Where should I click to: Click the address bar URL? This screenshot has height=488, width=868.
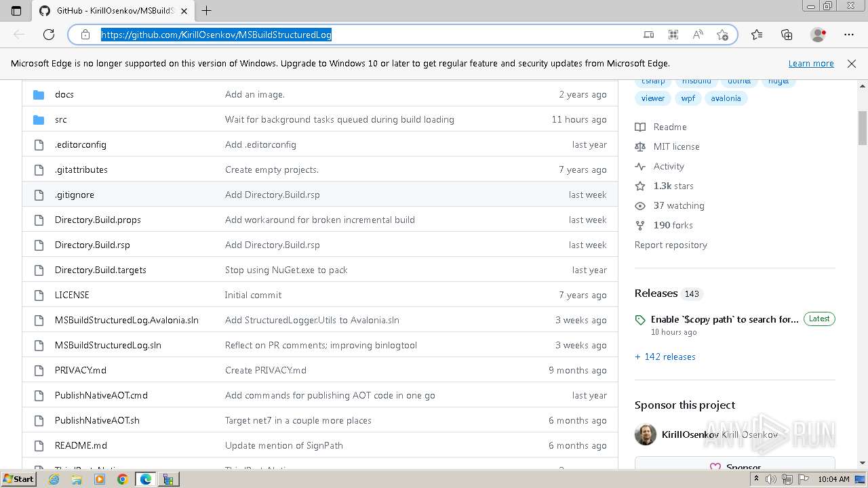point(216,35)
